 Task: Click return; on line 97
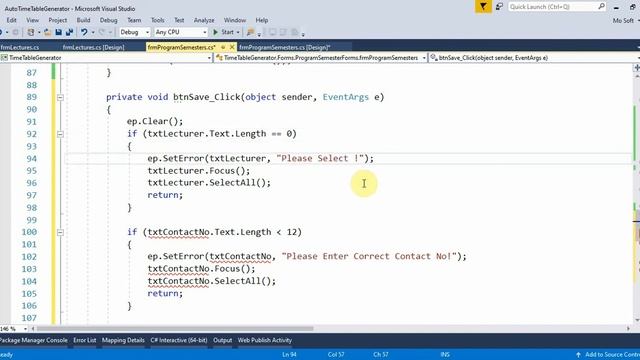coord(165,195)
